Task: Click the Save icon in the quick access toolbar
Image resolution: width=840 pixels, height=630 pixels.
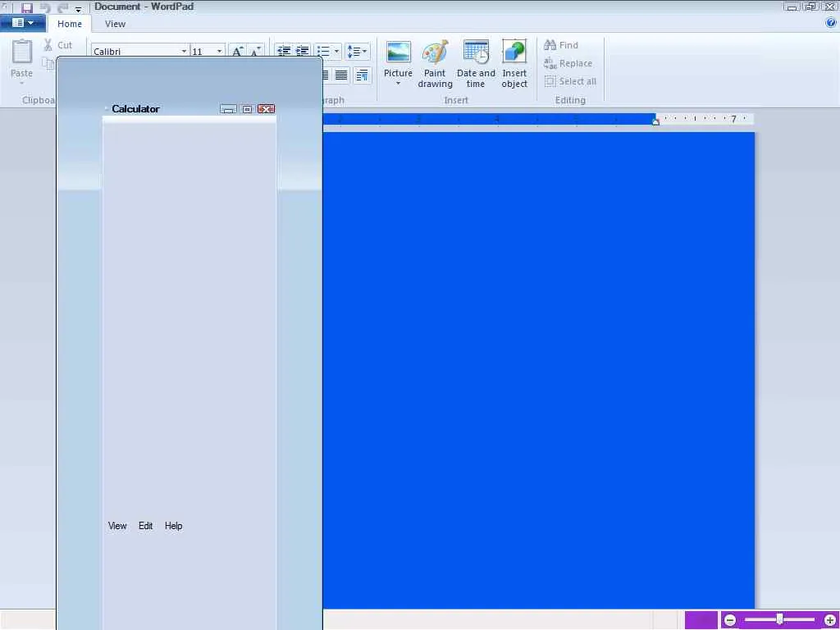Action: pos(27,7)
